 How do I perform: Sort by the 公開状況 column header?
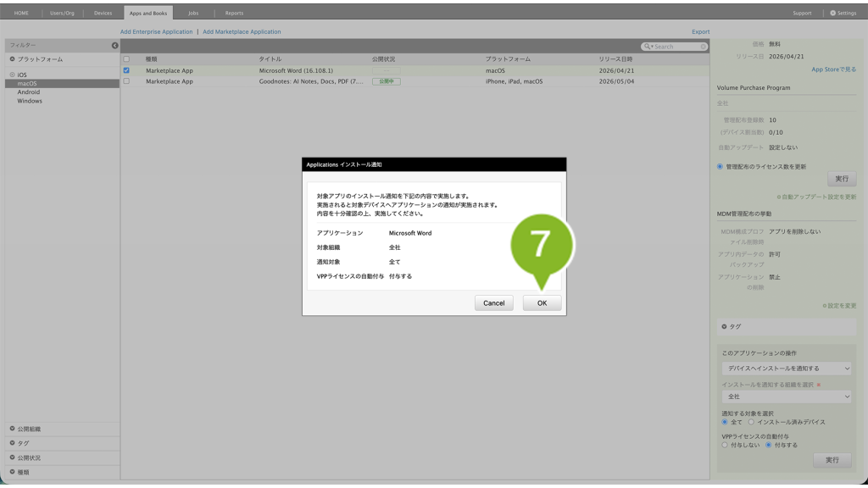pyautogui.click(x=384, y=59)
